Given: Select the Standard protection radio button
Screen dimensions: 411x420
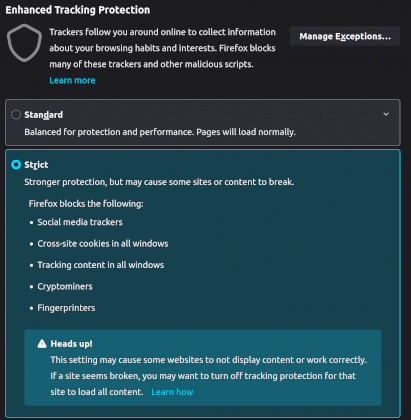Looking at the screenshot, I should point(16,115).
